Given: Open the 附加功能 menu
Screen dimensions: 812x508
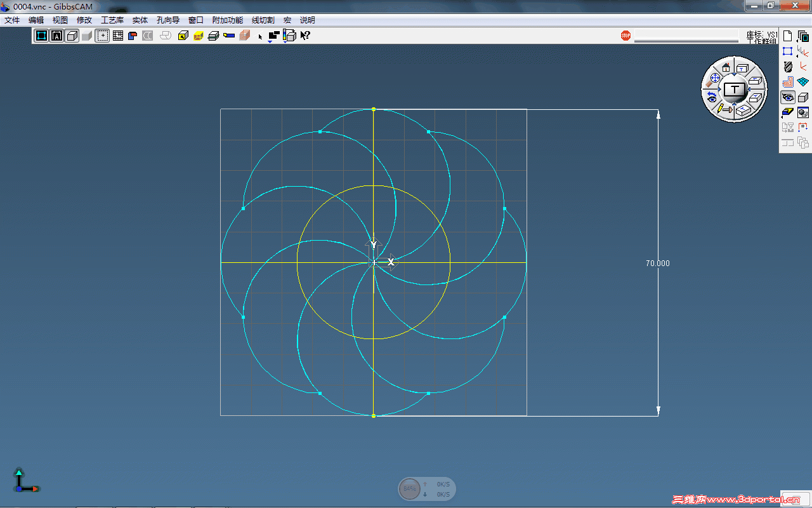Looking at the screenshot, I should [228, 20].
